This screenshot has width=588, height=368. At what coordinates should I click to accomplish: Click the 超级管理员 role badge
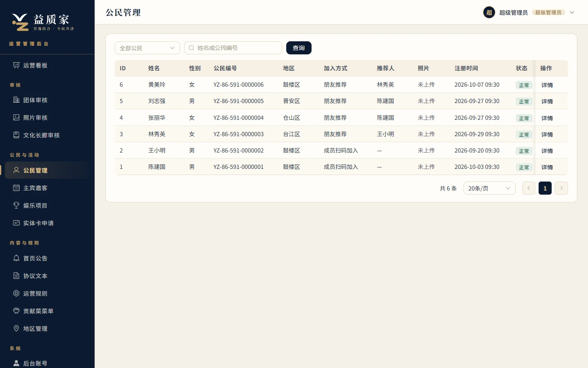pos(548,13)
